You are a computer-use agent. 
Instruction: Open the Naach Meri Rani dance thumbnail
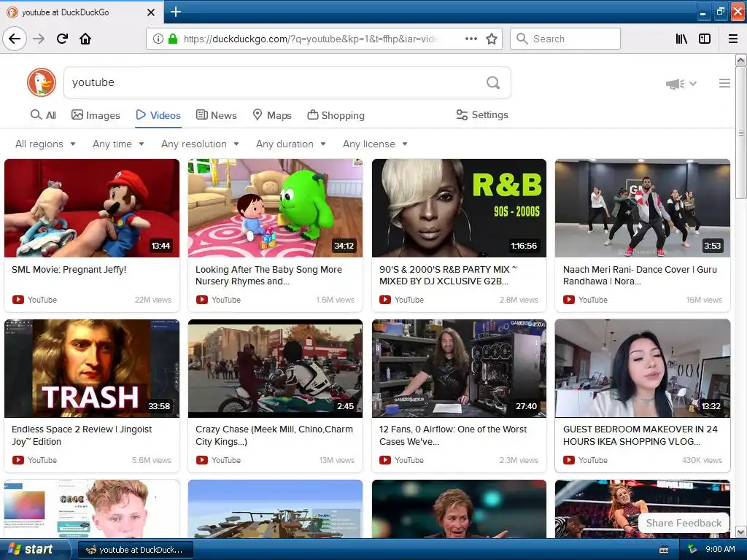[643, 208]
